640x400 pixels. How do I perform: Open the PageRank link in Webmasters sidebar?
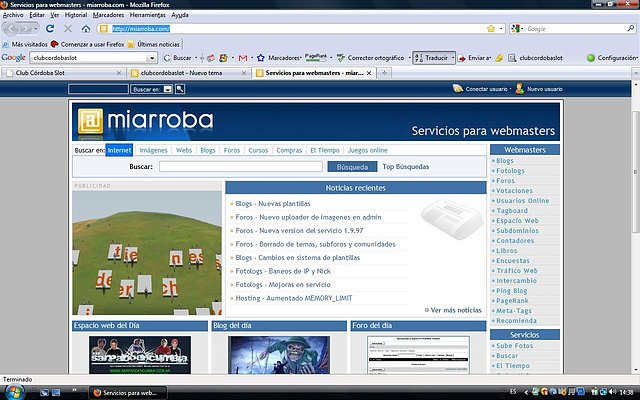pos(512,301)
